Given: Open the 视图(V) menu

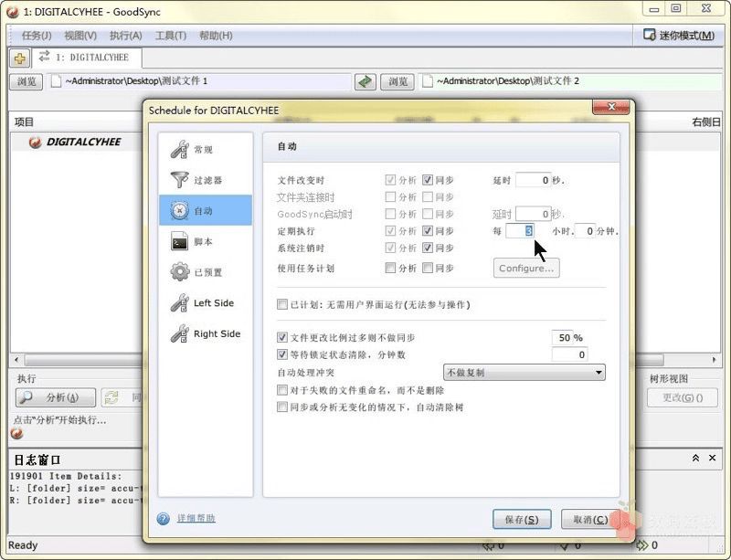Looking at the screenshot, I should pos(80,36).
